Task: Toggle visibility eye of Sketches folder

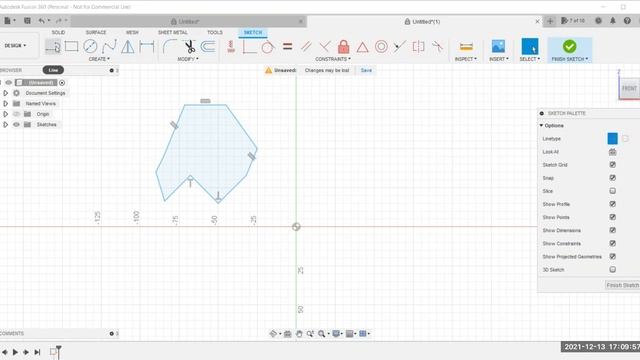Action: tap(16, 124)
